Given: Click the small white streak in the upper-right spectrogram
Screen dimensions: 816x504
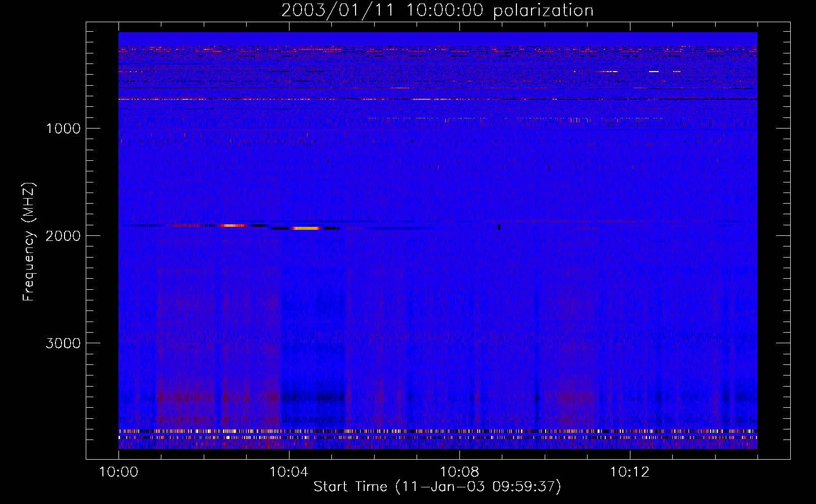Looking at the screenshot, I should point(654,72).
